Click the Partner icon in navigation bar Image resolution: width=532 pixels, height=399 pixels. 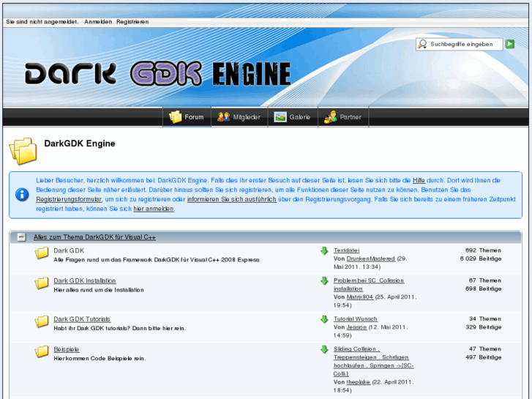331,117
